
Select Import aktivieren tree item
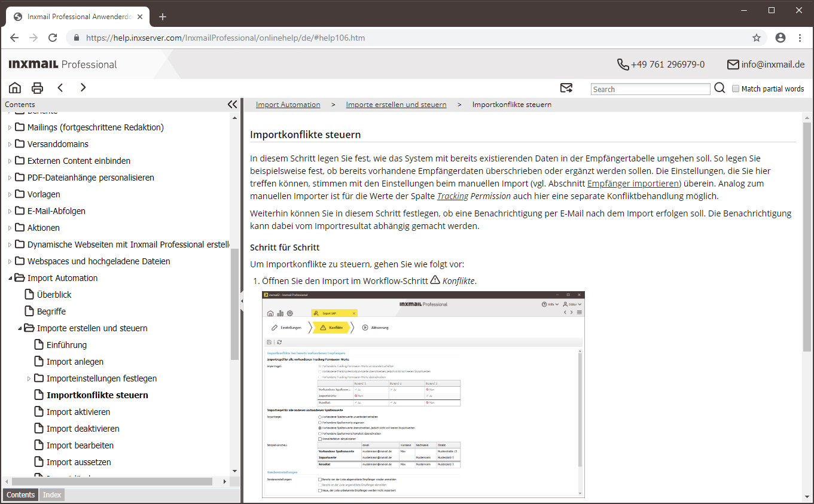tap(78, 412)
